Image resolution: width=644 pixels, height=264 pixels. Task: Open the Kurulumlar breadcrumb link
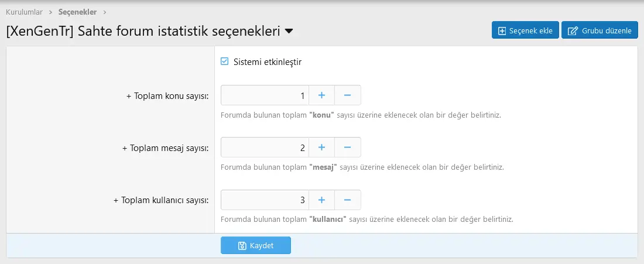click(24, 12)
